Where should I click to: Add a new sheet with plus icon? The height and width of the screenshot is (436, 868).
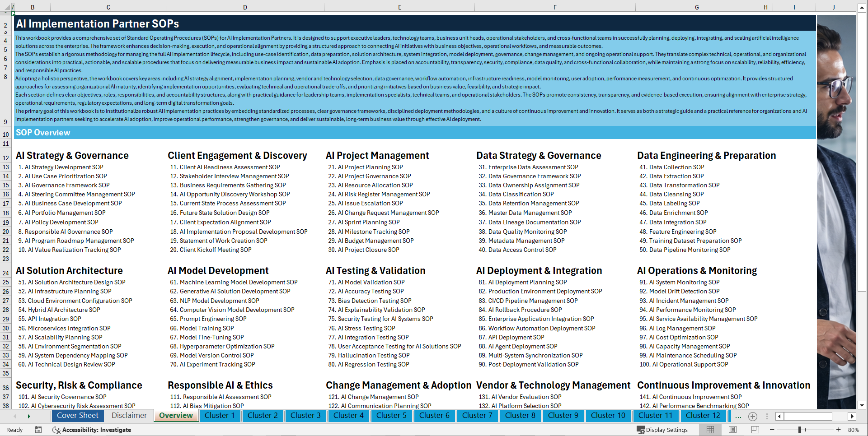click(753, 416)
